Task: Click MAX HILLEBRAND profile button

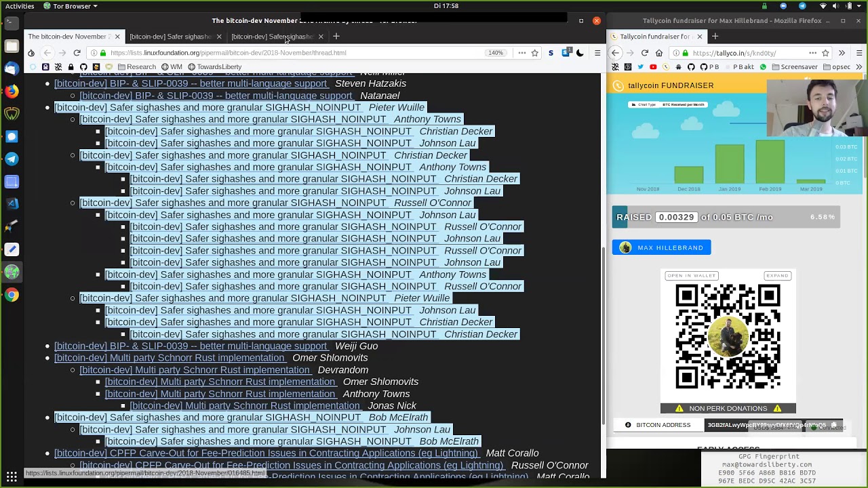Action: point(662,247)
